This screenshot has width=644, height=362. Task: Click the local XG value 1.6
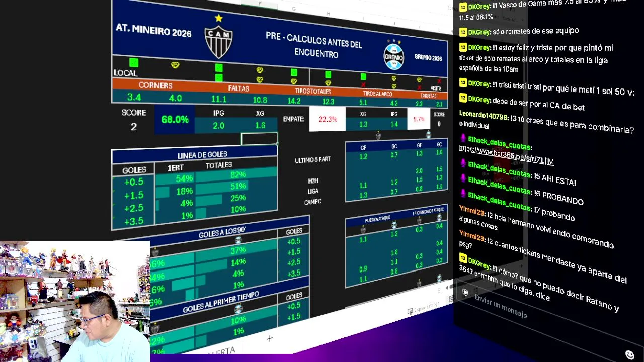[260, 125]
